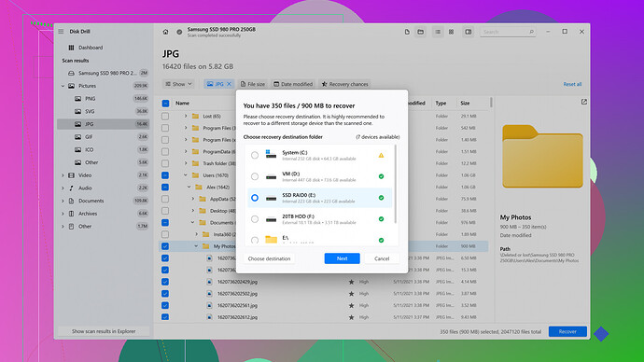Expand the Documents group in the sidebar
This screenshot has height=362, width=644.
click(63, 201)
